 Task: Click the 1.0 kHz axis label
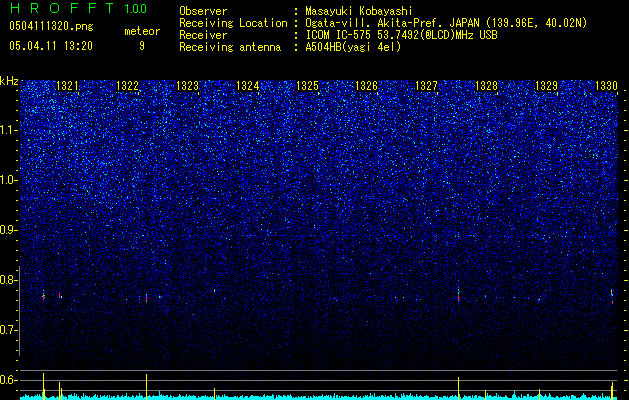(9, 180)
